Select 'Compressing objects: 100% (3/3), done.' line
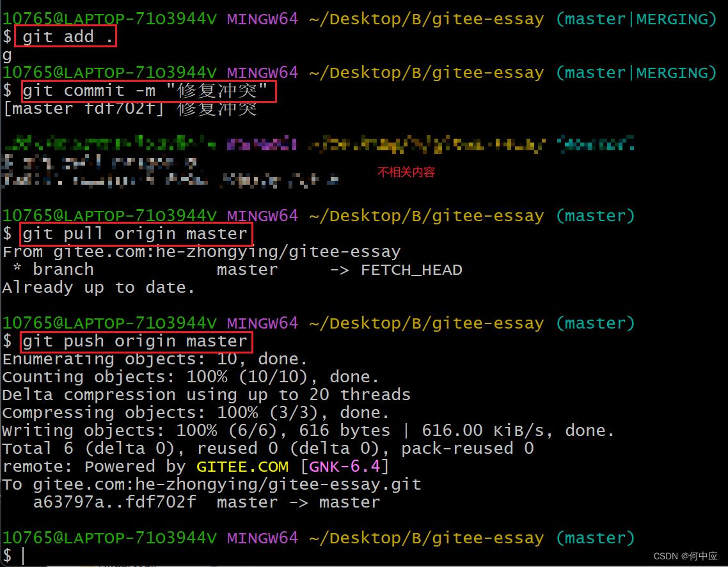This screenshot has width=728, height=567. (x=196, y=413)
